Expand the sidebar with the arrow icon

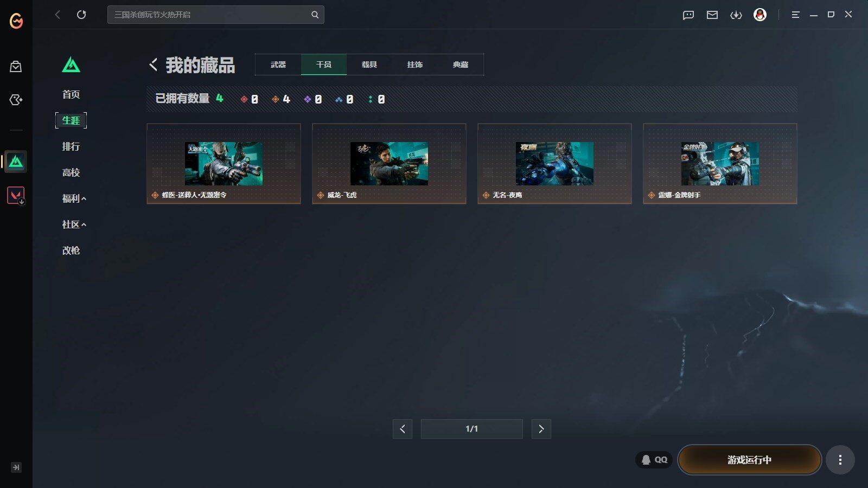(16, 467)
